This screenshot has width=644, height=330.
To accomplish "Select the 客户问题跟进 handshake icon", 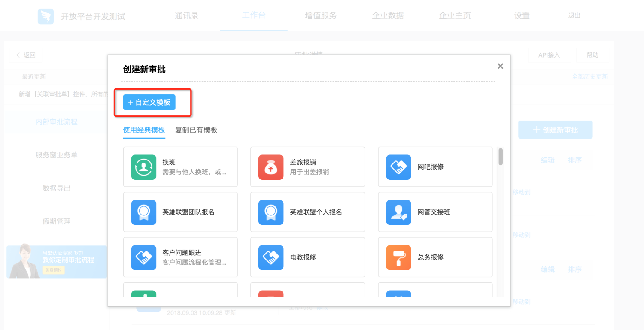I will click(143, 257).
